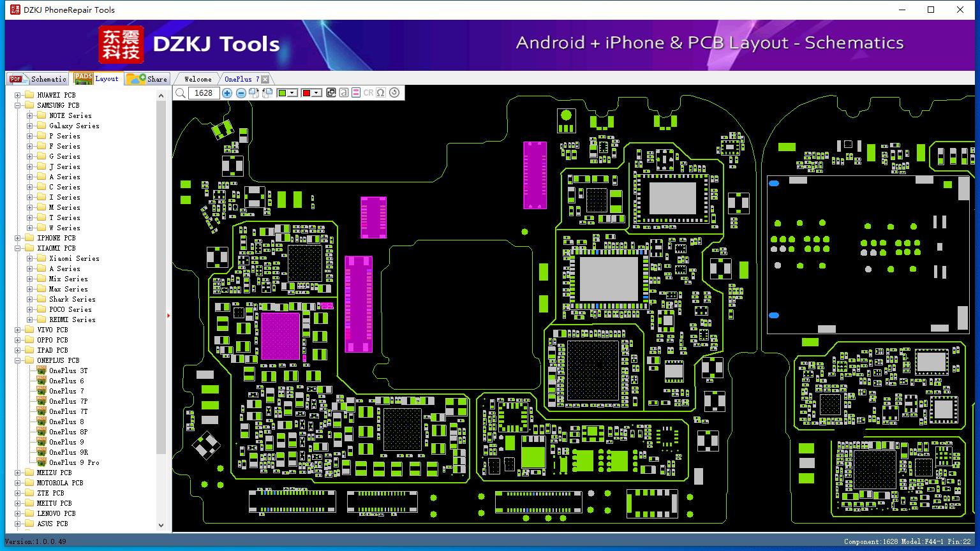This screenshot has height=551, width=980.
Task: Toggle the pink bars icon in toolbar
Action: point(356,93)
